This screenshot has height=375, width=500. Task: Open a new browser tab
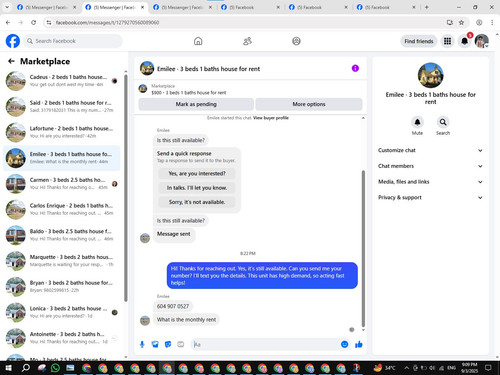pyautogui.click(x=427, y=7)
